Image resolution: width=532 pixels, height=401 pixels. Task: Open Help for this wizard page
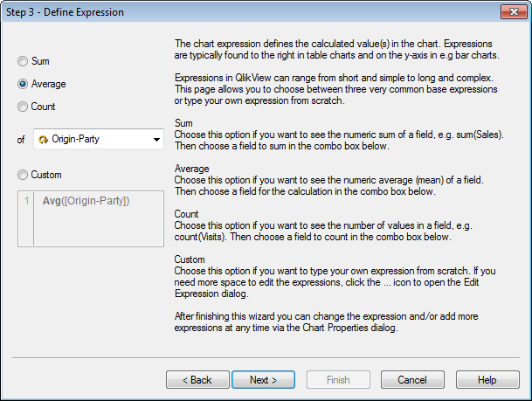(487, 380)
